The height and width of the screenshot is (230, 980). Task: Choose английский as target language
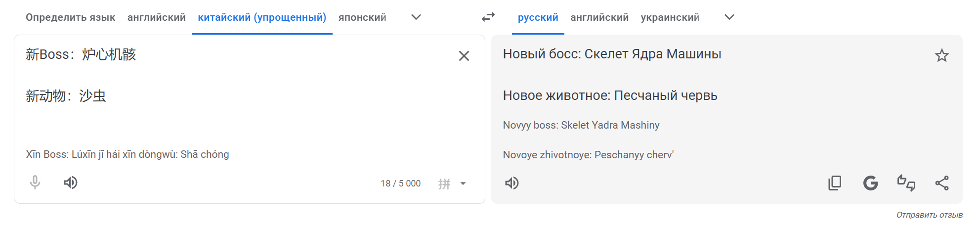[599, 17]
